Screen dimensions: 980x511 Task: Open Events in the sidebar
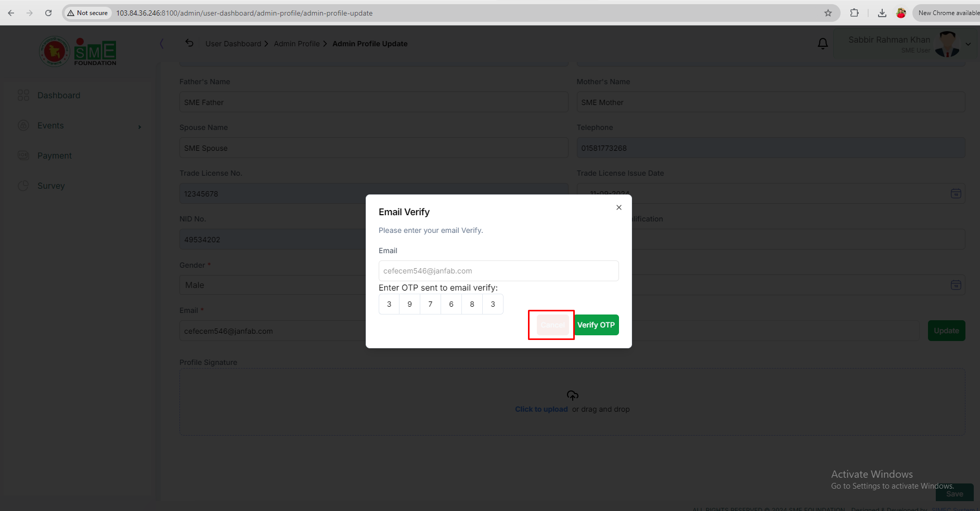pyautogui.click(x=50, y=125)
